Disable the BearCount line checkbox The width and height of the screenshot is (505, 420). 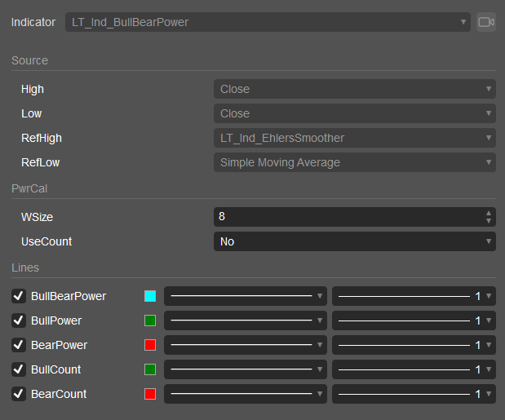19,394
